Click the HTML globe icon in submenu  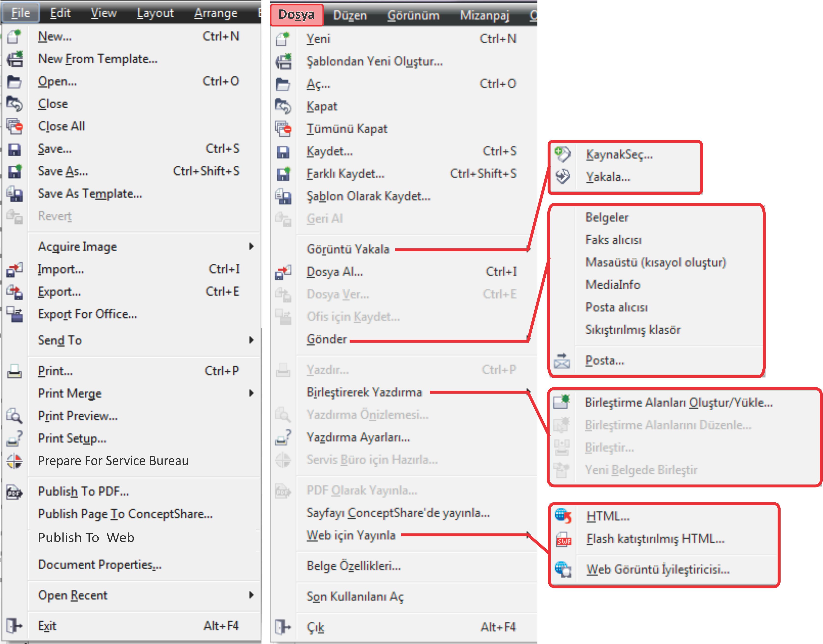[x=563, y=516]
